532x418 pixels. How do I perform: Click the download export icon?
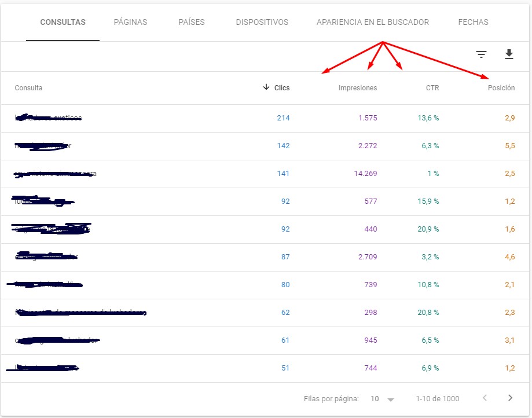(x=509, y=54)
